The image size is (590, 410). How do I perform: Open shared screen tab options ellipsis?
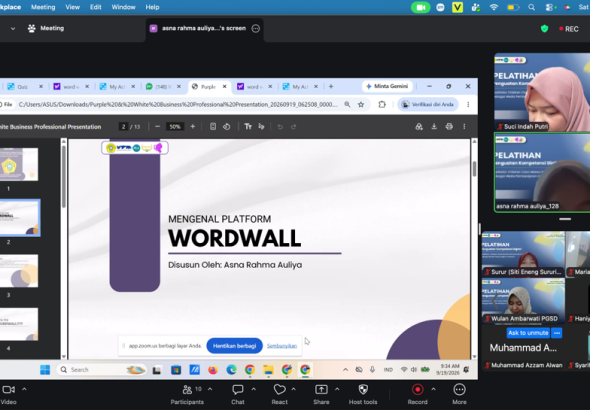pos(255,28)
